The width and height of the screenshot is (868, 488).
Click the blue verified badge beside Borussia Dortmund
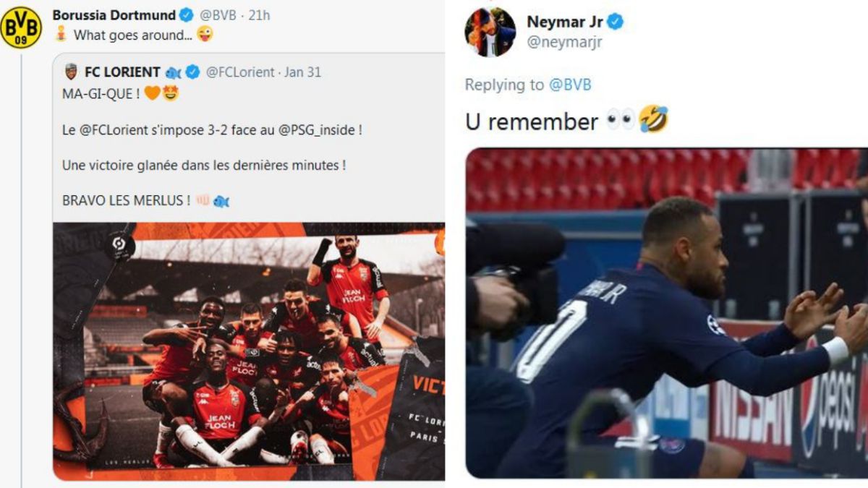187,14
